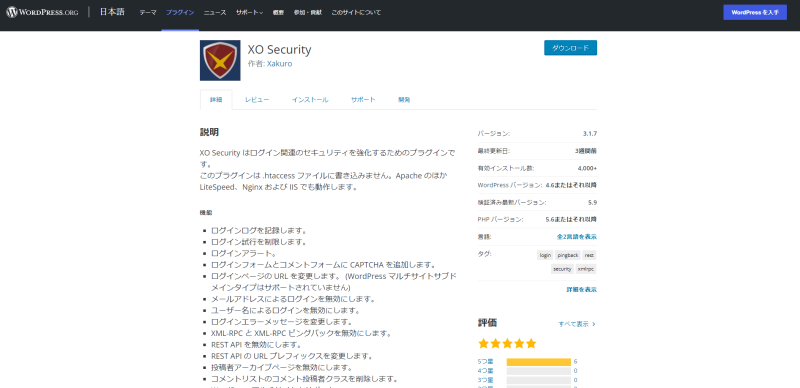Switch to the 詳細 tab
The height and width of the screenshot is (388, 800).
tap(216, 100)
